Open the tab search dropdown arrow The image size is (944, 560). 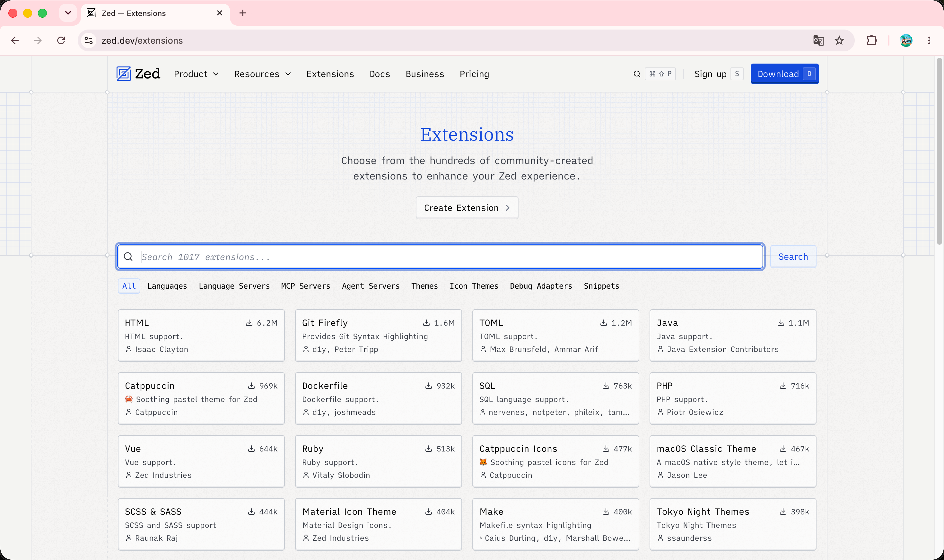click(x=68, y=13)
